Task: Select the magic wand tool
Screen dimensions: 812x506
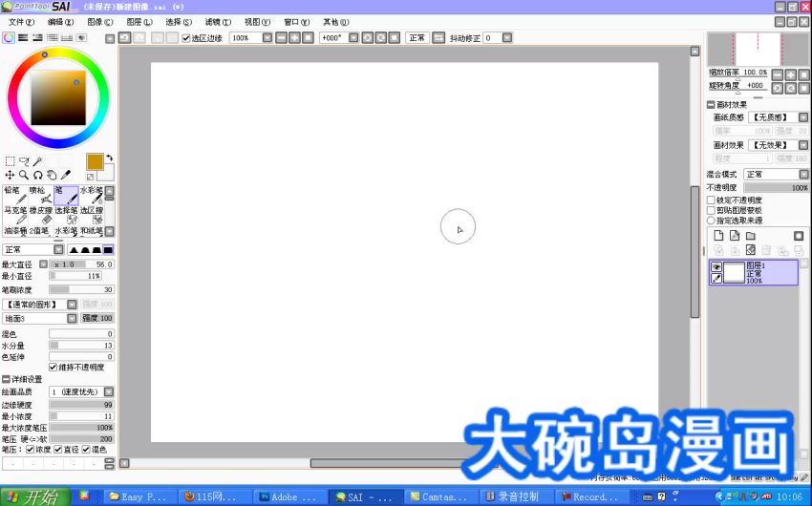Action: (x=38, y=161)
